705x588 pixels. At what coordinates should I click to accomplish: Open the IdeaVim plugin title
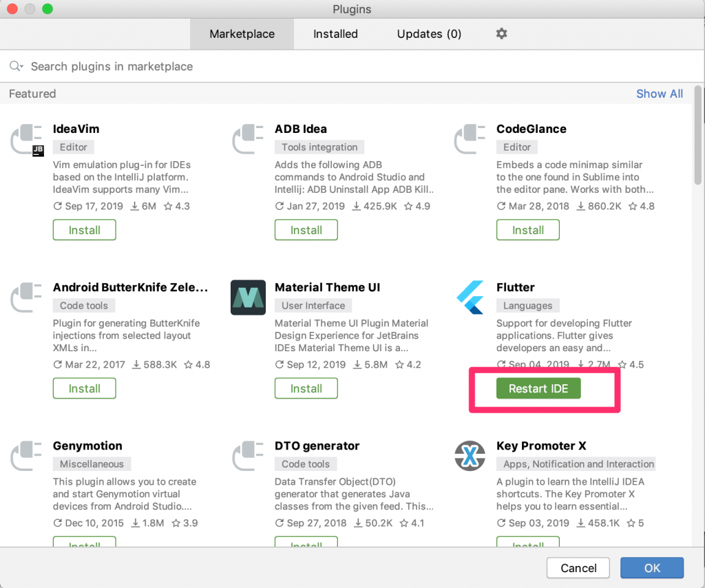click(76, 129)
